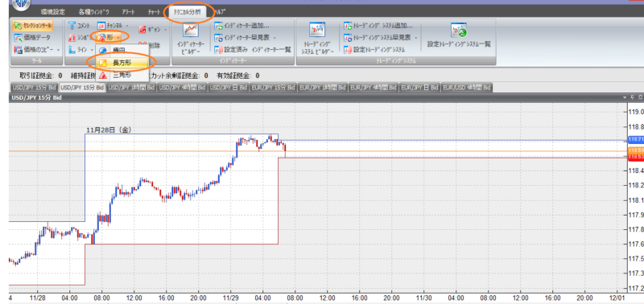This screenshot has height=304, width=644.
Task: Click the orange 118.59 price label
Action: [636, 150]
